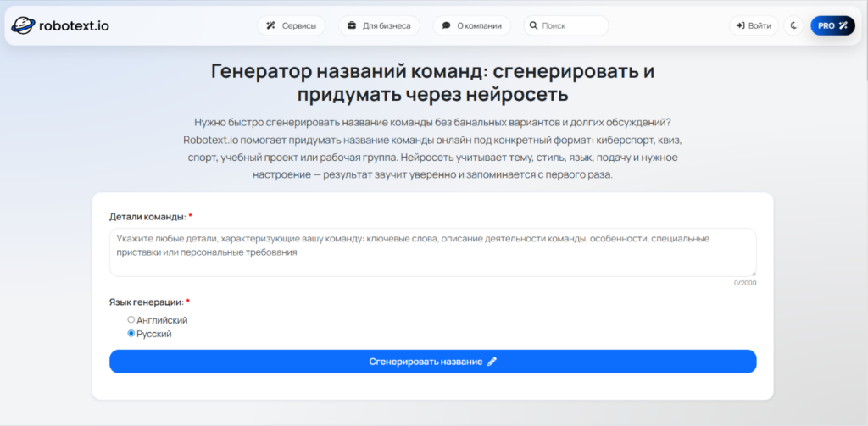This screenshot has height=426, width=868.
Task: Toggle dark mode with the moon icon
Action: pyautogui.click(x=793, y=25)
